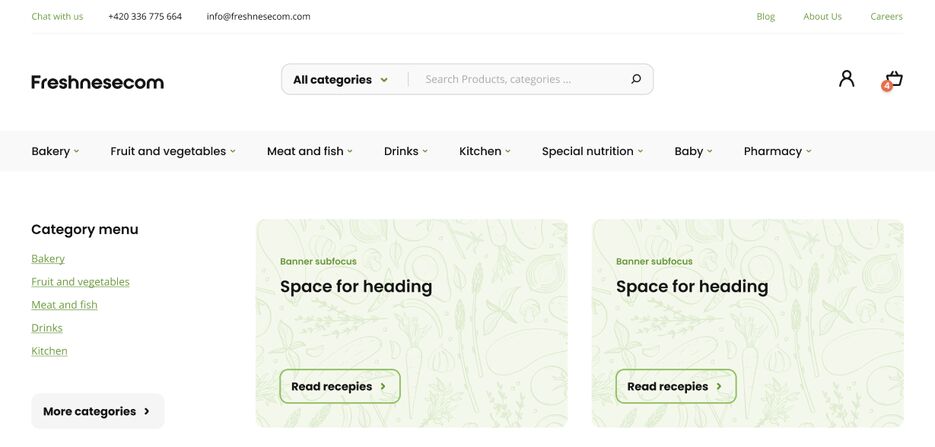The width and height of the screenshot is (935, 447).
Task: Click Read recepies on first banner
Action: click(x=340, y=386)
